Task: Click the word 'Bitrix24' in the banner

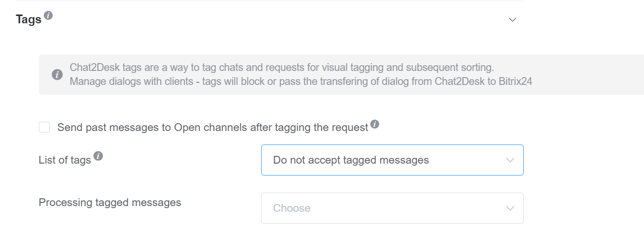Action: point(512,81)
